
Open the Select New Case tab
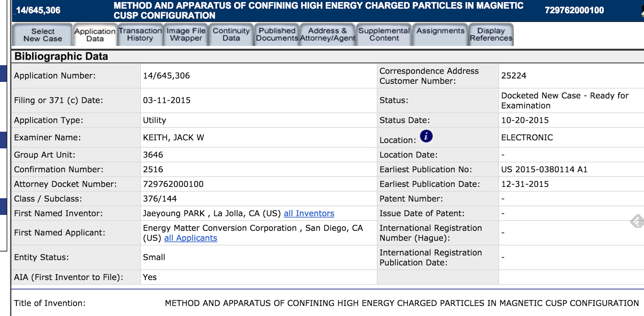(43, 35)
